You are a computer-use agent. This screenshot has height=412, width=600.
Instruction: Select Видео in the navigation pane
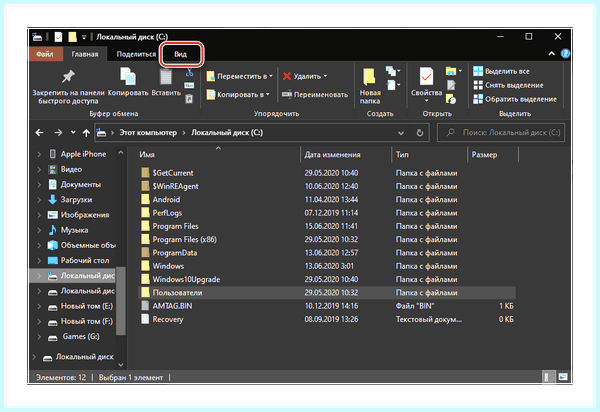[71, 169]
